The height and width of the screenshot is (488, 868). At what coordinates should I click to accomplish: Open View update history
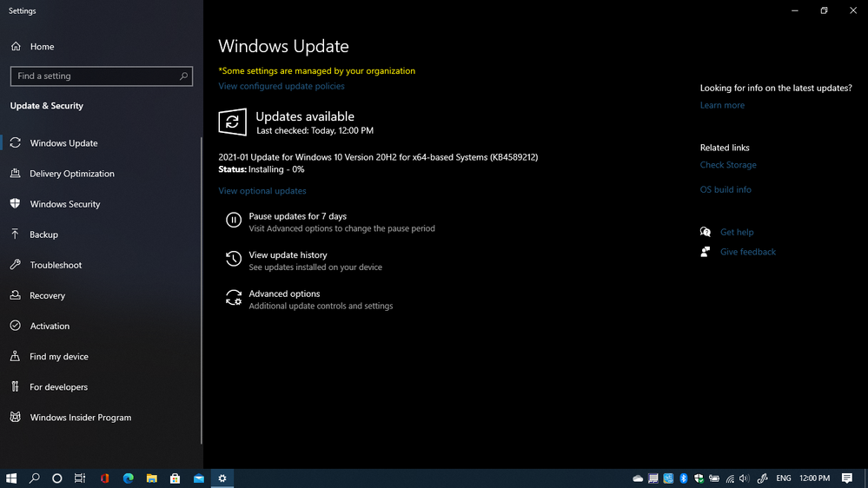[288, 254]
